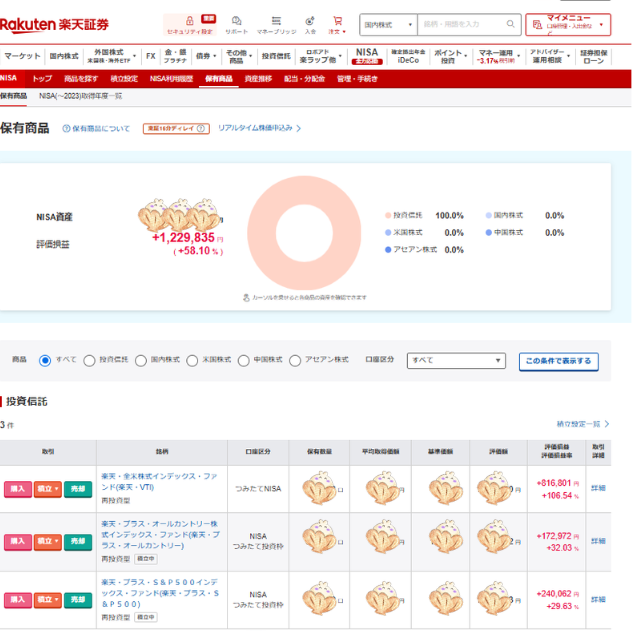This screenshot has width=634, height=631.
Task: Click 購入 for 楽天・VTI fund
Action: pyautogui.click(x=17, y=489)
